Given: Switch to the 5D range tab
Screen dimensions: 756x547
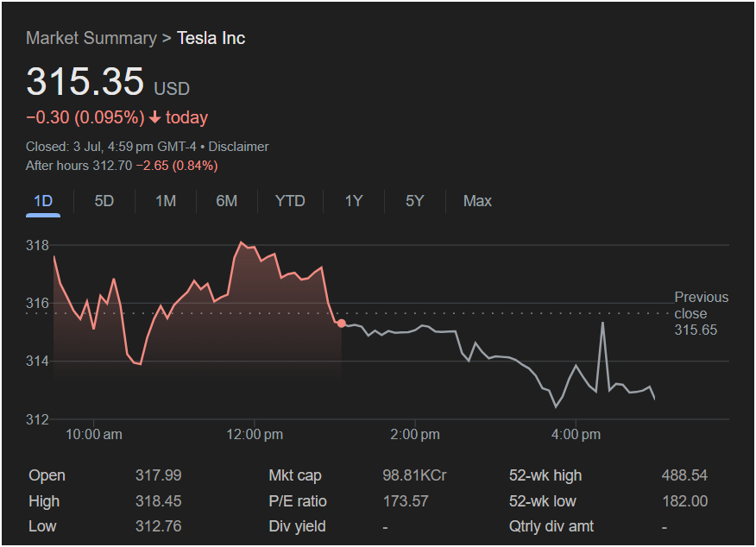Looking at the screenshot, I should coord(104,201).
